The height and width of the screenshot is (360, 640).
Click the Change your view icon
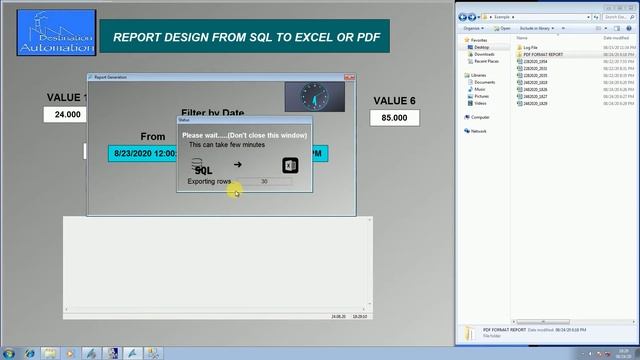pos(598,28)
